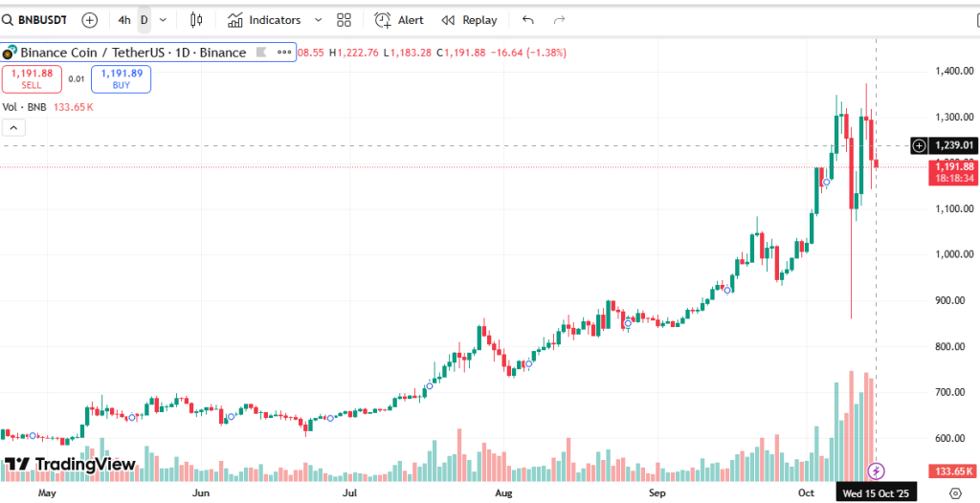Click the blue BUY 1,191.89 button
This screenshot has height=503, width=980.
click(121, 78)
